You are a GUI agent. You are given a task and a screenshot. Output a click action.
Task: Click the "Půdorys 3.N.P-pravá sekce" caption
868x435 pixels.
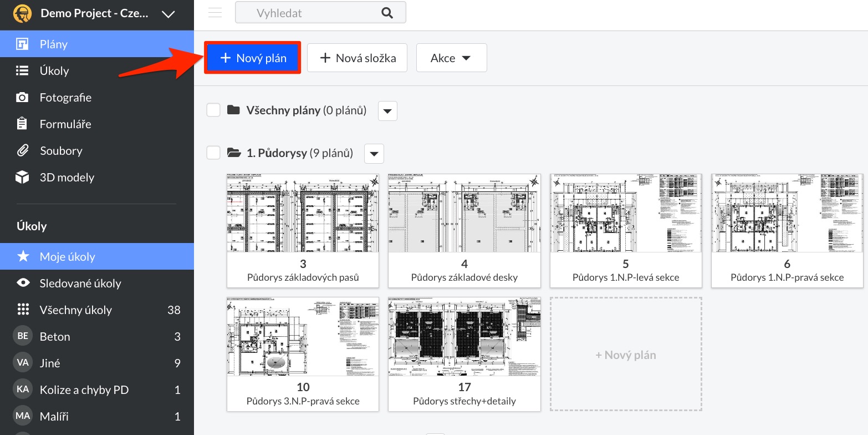click(303, 401)
